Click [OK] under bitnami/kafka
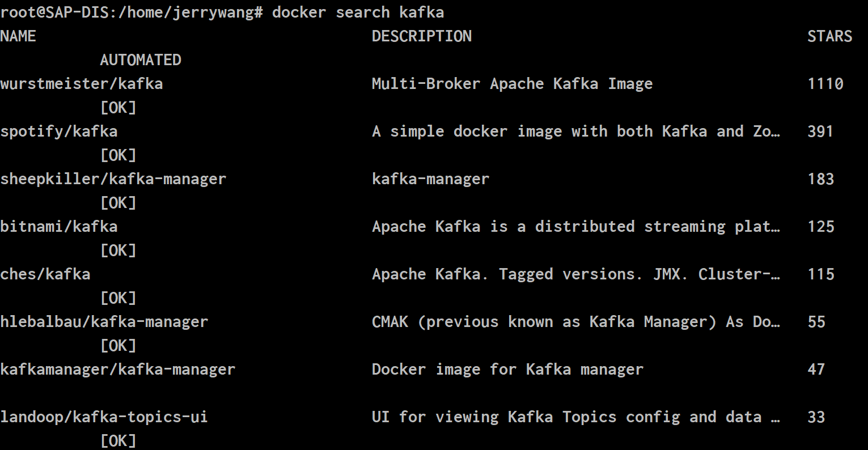Image resolution: width=868 pixels, height=450 pixels. (x=118, y=251)
